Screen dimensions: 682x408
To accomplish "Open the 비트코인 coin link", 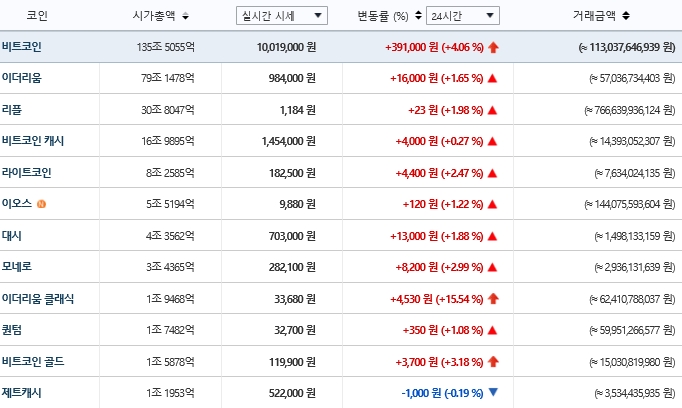I will click(x=22, y=47).
